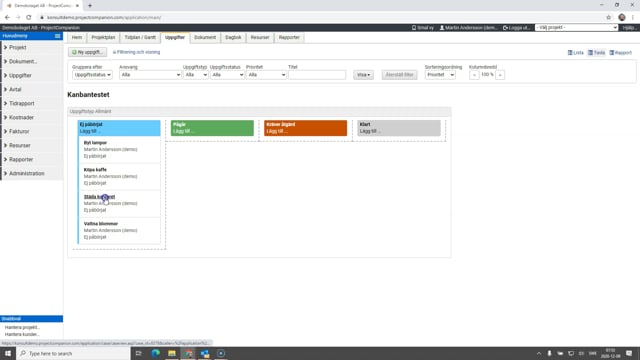640x360 pixels.
Task: Expand Resurser in the sidebar menu
Action: pos(31,145)
